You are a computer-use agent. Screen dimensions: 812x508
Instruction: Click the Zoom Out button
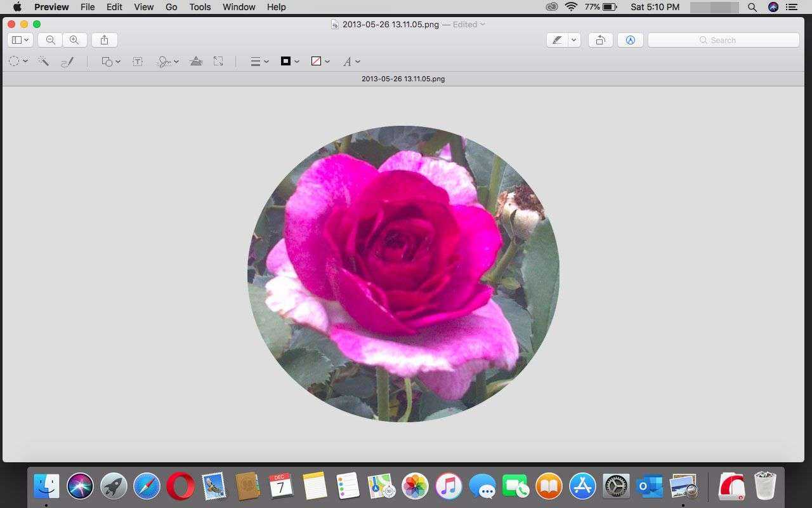pos(50,40)
